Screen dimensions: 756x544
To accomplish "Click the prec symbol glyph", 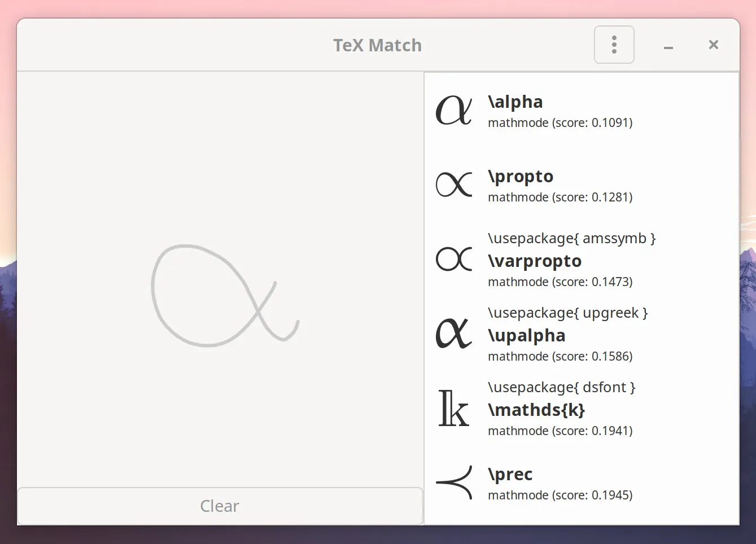I will (x=454, y=482).
